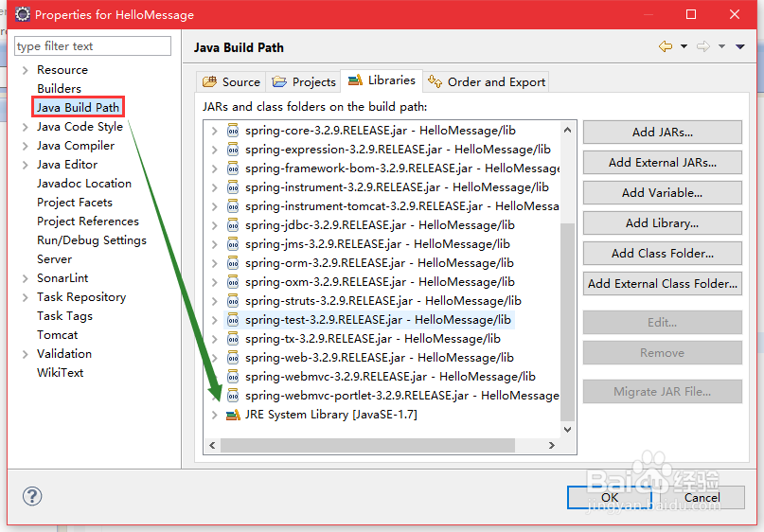This screenshot has height=532, width=764.
Task: Click the vertical scrollbar down arrow
Action: [x=567, y=429]
